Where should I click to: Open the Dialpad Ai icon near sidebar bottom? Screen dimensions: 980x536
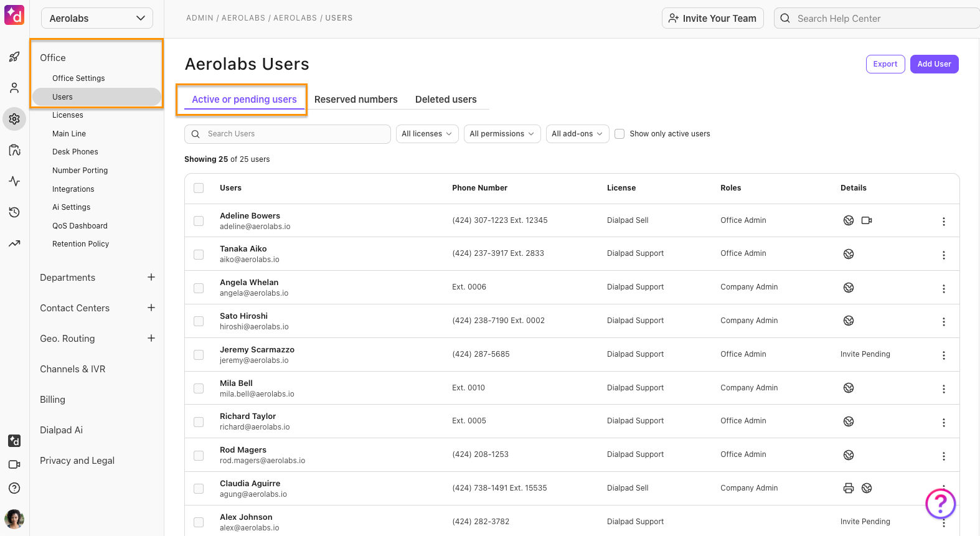pyautogui.click(x=14, y=441)
